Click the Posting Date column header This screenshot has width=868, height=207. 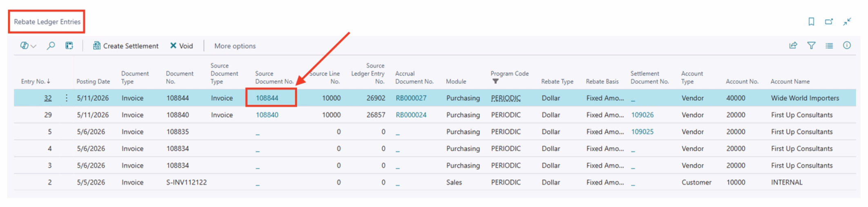(x=93, y=81)
